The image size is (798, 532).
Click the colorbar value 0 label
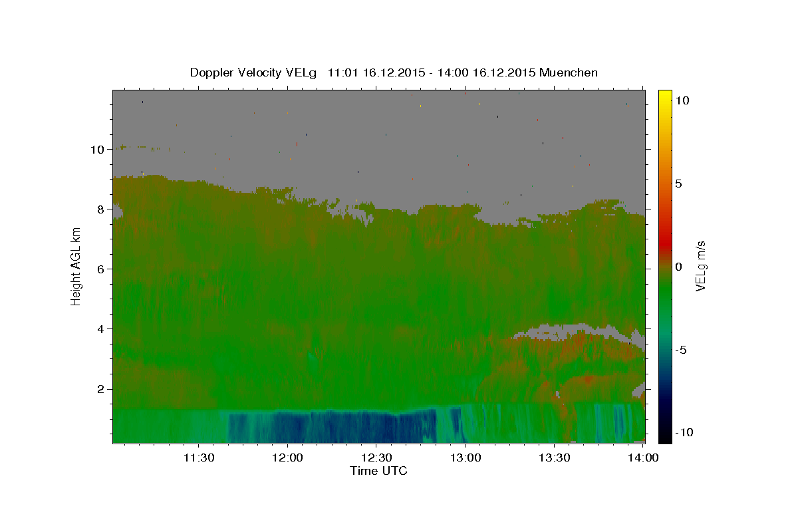(678, 267)
